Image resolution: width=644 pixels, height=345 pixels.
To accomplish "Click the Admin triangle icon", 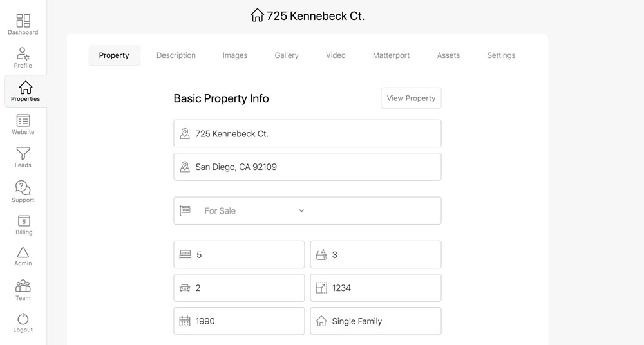I will (x=23, y=252).
